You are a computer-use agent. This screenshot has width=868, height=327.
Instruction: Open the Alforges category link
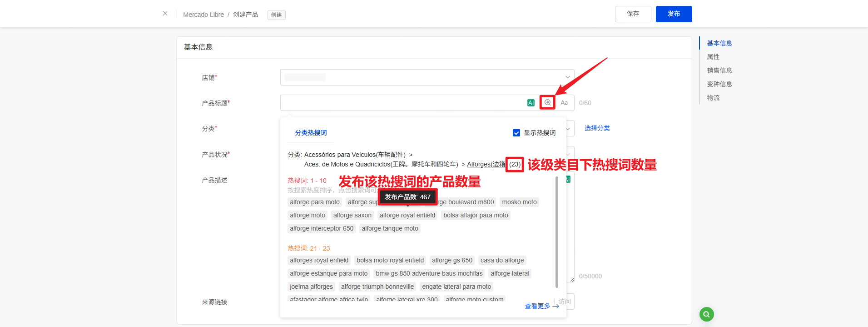click(486, 164)
